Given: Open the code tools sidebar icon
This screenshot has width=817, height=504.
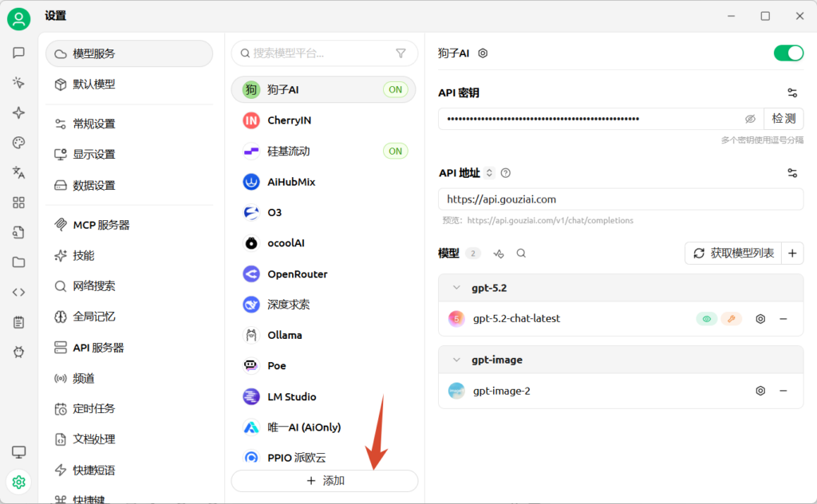Looking at the screenshot, I should 19,292.
